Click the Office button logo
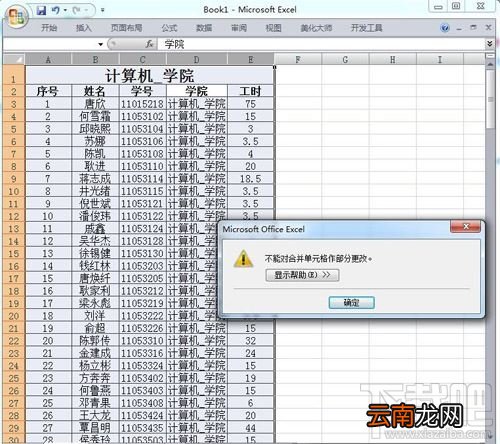 click(x=17, y=17)
